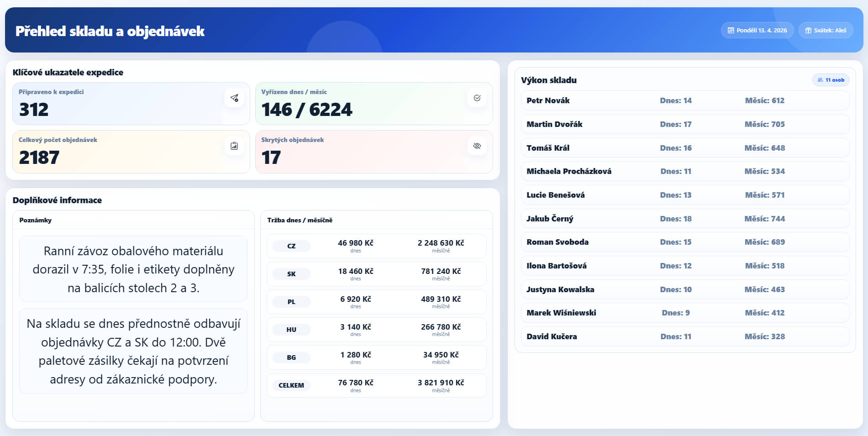Click the Připraveno k expedici card value 312
This screenshot has height=436, width=868.
[x=34, y=110]
